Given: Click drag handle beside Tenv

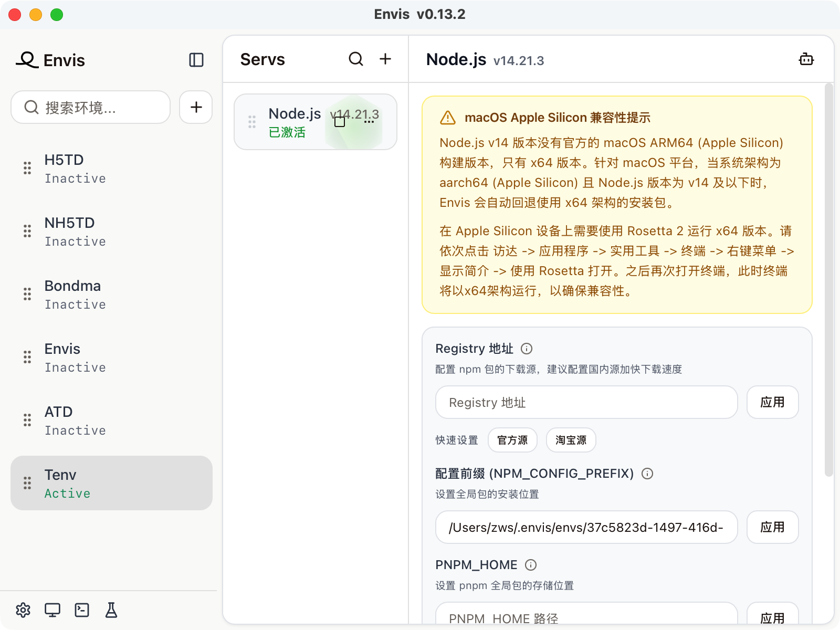Looking at the screenshot, I should pyautogui.click(x=27, y=483).
